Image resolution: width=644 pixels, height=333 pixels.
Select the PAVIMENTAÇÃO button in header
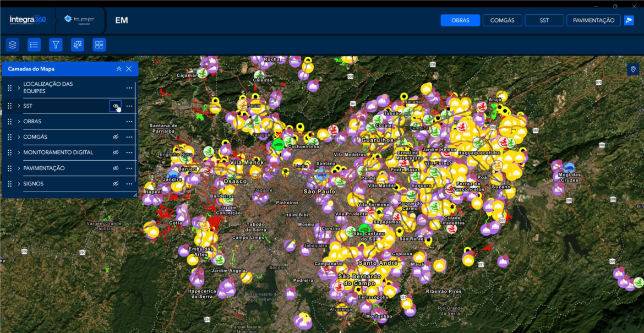click(593, 20)
